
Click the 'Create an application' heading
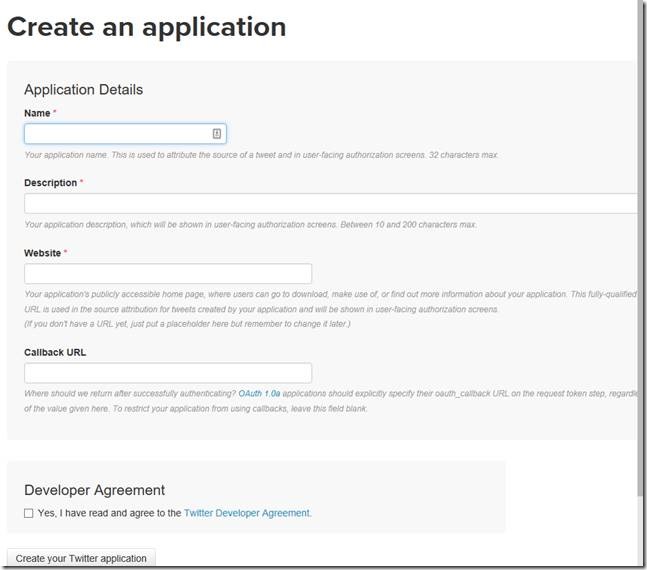point(147,27)
